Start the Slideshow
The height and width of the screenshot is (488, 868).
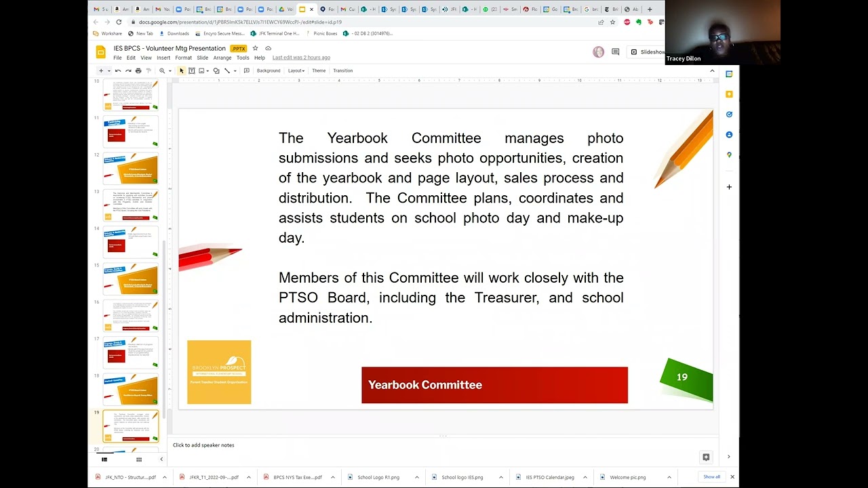point(648,52)
